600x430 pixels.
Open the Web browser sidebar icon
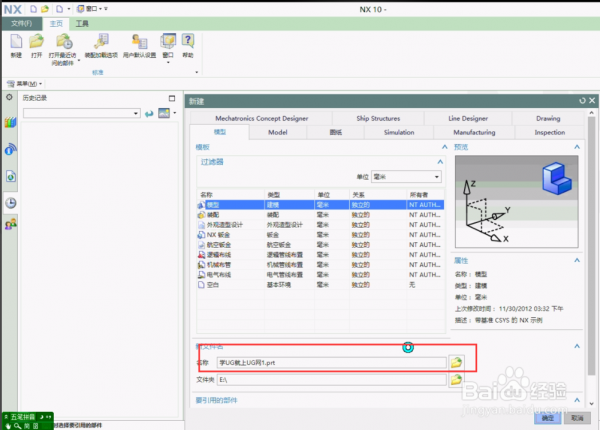(10, 149)
